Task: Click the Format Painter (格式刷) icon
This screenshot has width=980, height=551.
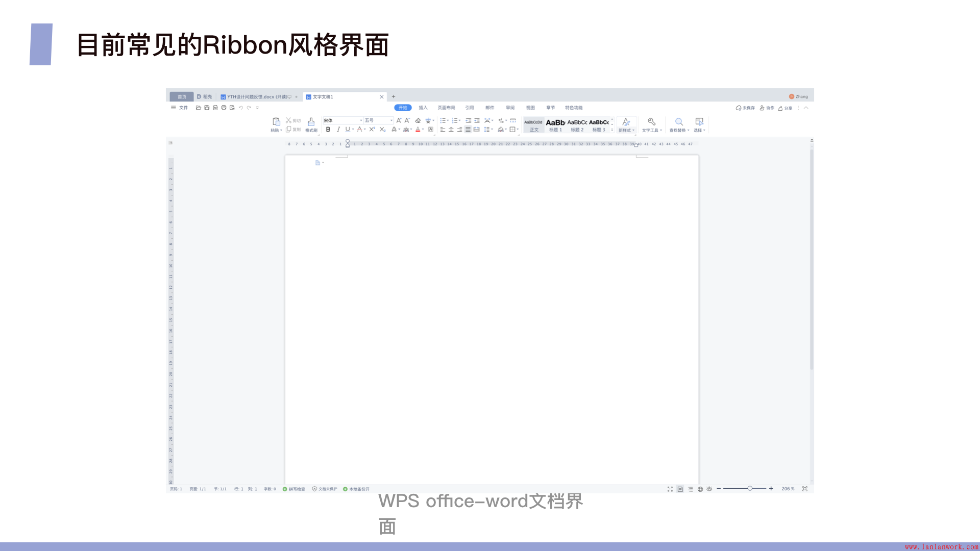Action: pyautogui.click(x=311, y=122)
